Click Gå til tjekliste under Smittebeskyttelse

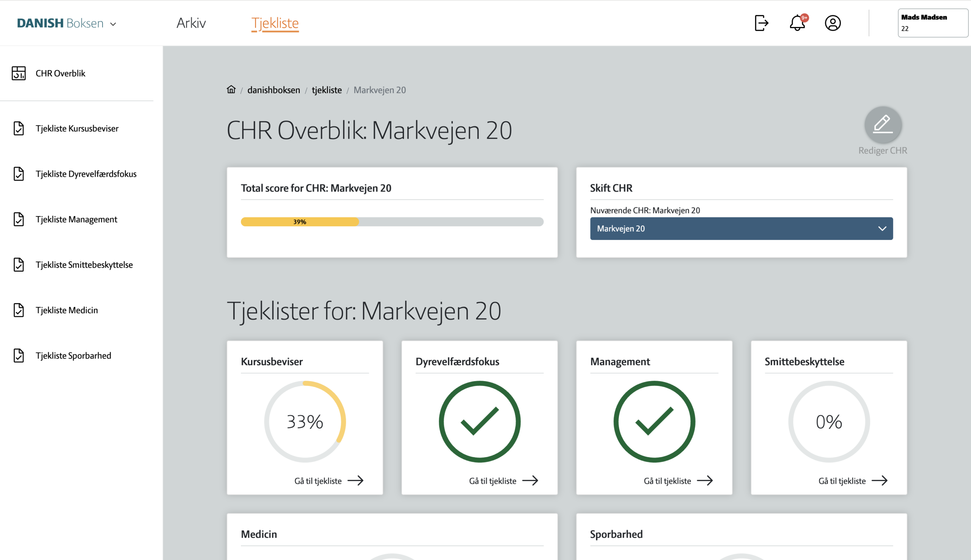(x=842, y=481)
